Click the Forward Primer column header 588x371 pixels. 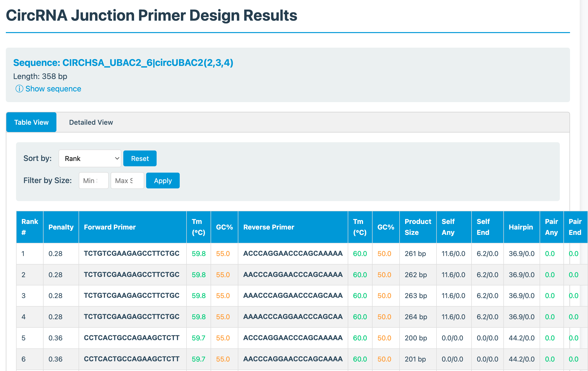[x=110, y=227]
